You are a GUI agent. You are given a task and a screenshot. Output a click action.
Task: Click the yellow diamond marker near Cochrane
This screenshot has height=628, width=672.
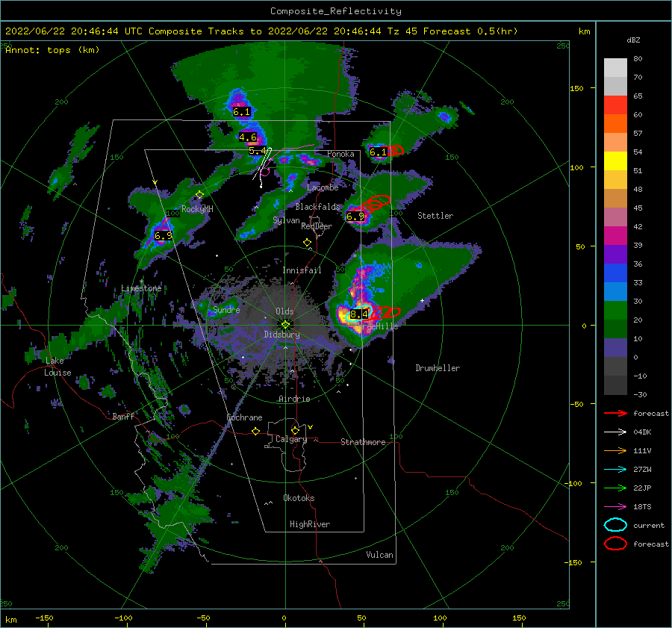tap(256, 432)
